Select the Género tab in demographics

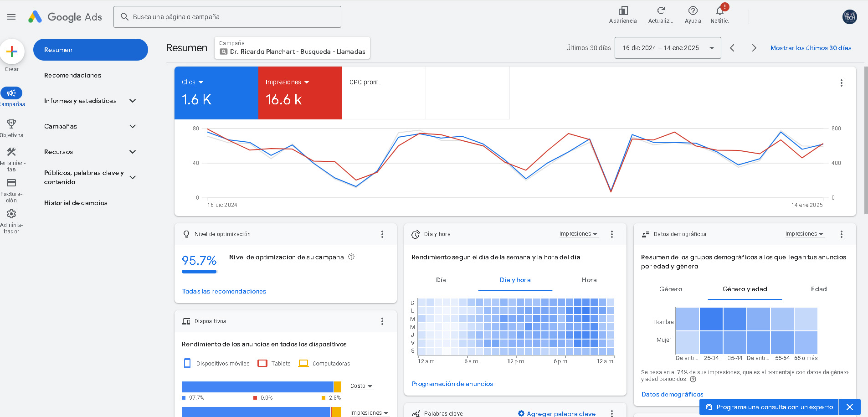(671, 289)
